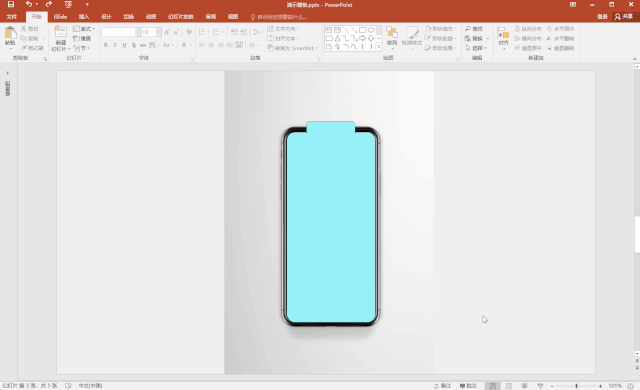This screenshot has height=390, width=640.
Task: Switch to Normal view in status bar
Action: point(493,386)
